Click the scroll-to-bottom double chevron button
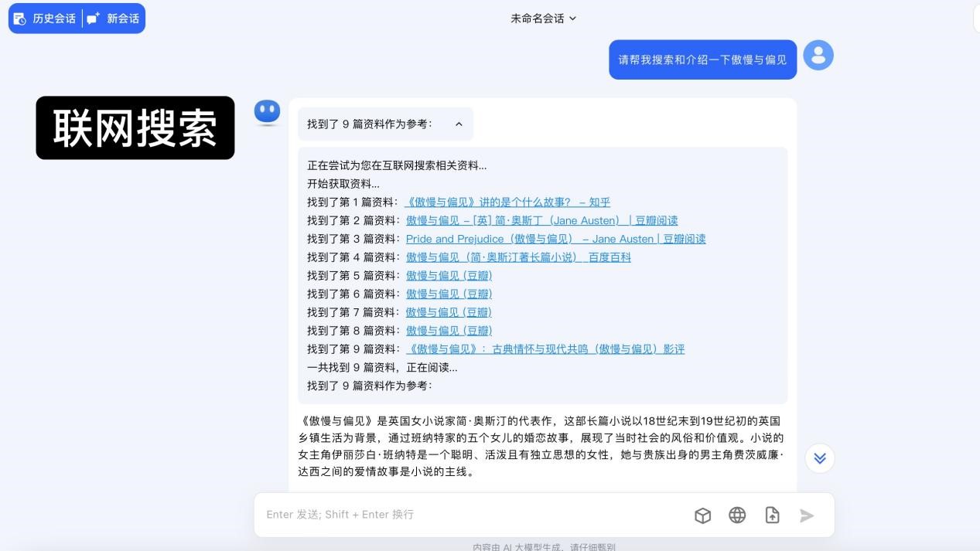 click(x=820, y=458)
